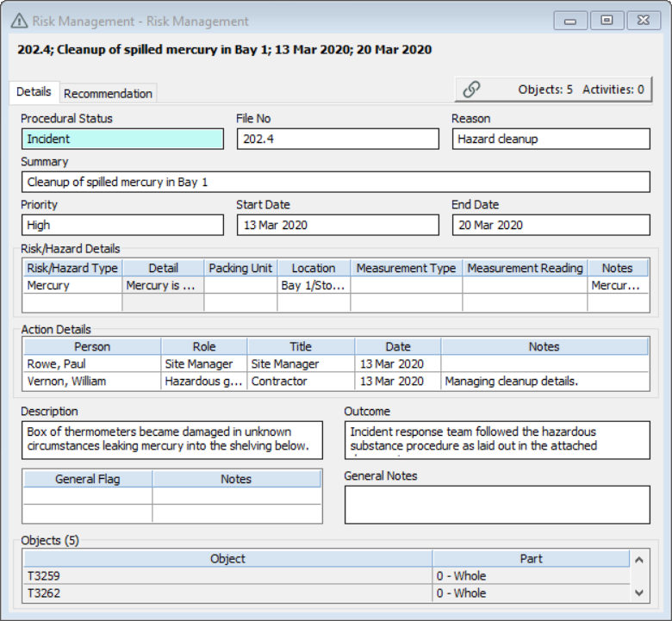Click the Start Date field 13 Mar 2020

338,225
